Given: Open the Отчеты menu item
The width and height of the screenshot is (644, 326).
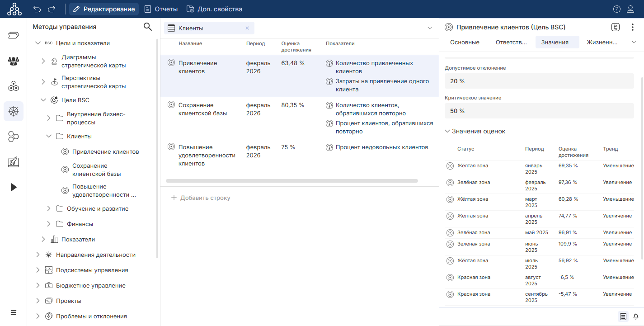Looking at the screenshot, I should click(161, 9).
